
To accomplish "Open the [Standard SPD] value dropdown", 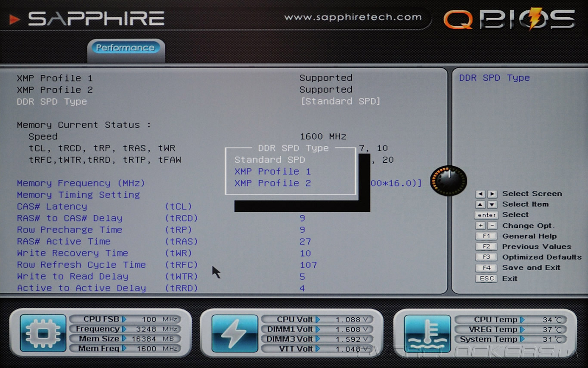I will click(x=340, y=102).
